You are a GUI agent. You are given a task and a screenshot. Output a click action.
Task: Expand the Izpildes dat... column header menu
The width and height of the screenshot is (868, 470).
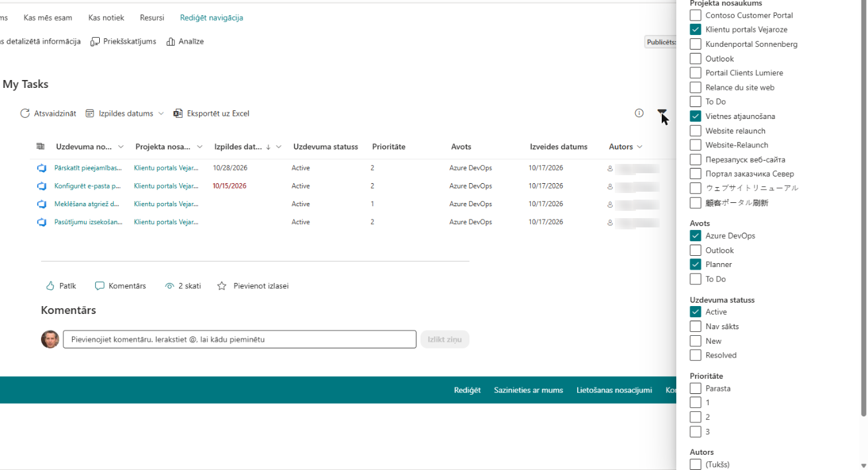coord(279,147)
